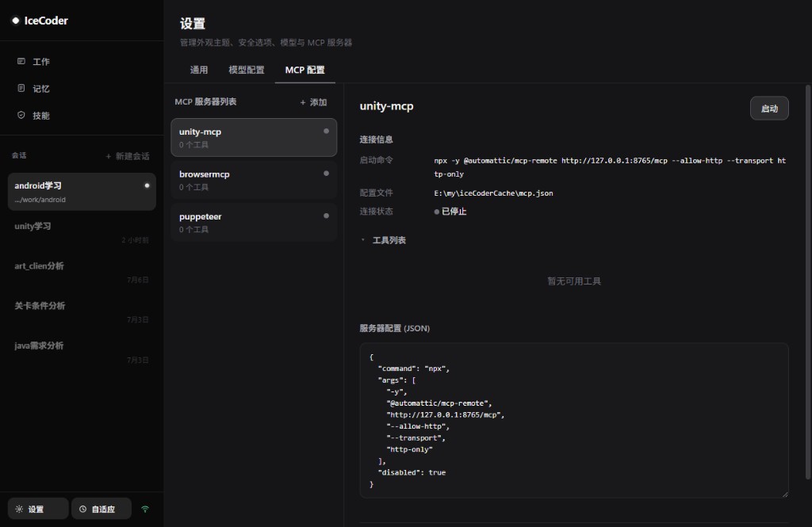Click the 自适应 button
Image resolution: width=812 pixels, height=527 pixels.
(101, 509)
